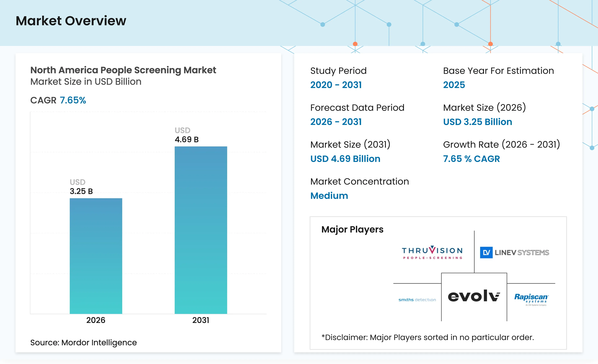Click the "USD 4.69 Billion" value
The height and width of the screenshot is (364, 598).
345,159
